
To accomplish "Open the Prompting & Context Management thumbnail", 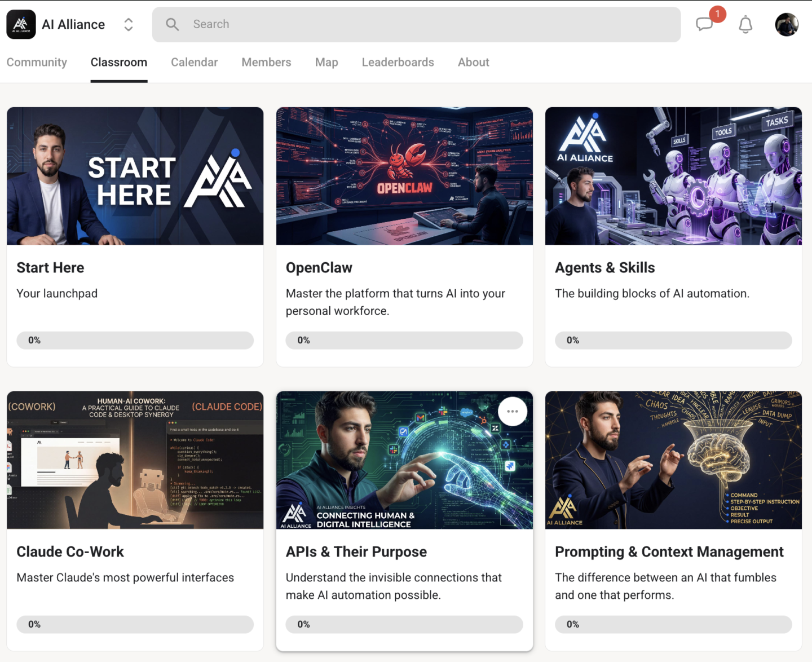I will (x=673, y=460).
